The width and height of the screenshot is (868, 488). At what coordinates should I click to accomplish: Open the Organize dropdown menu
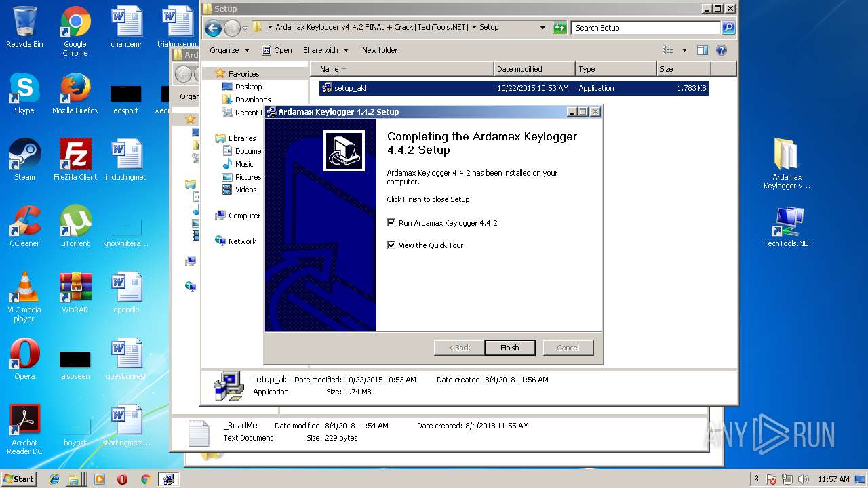(229, 50)
